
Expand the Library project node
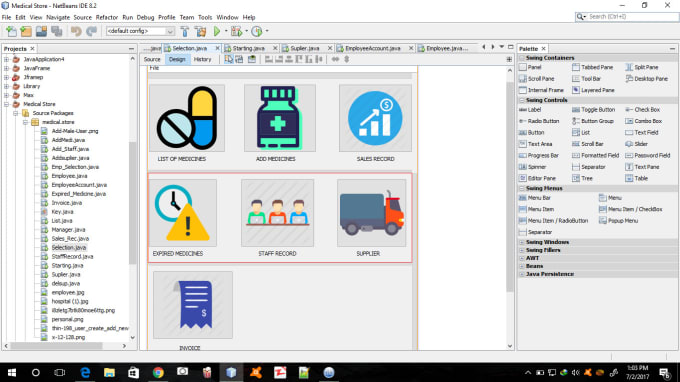click(7, 86)
